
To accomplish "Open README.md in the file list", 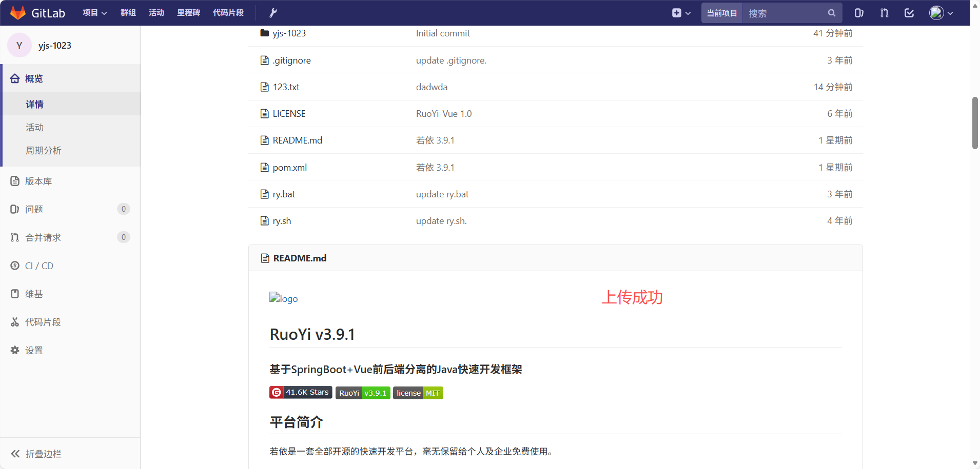I will click(298, 140).
